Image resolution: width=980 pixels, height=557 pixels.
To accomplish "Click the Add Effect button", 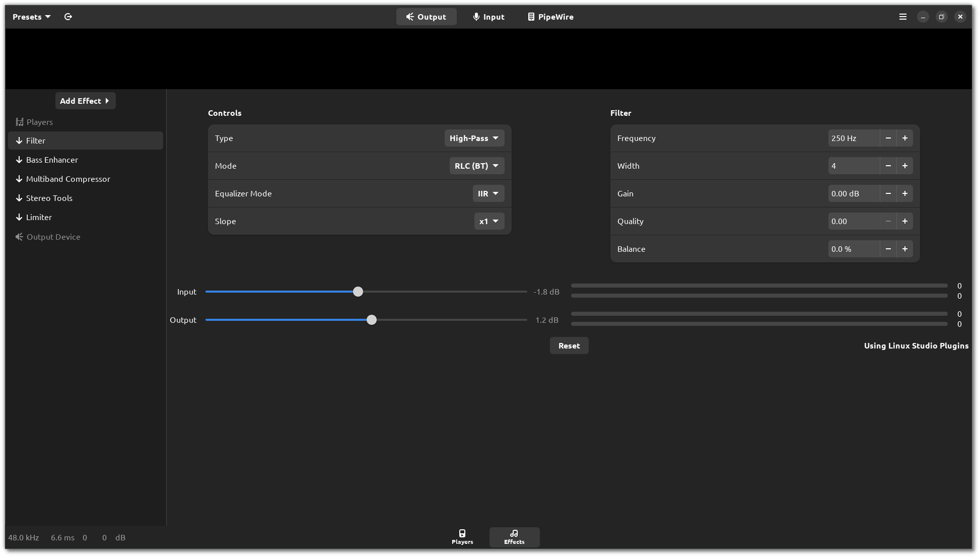I will point(85,101).
